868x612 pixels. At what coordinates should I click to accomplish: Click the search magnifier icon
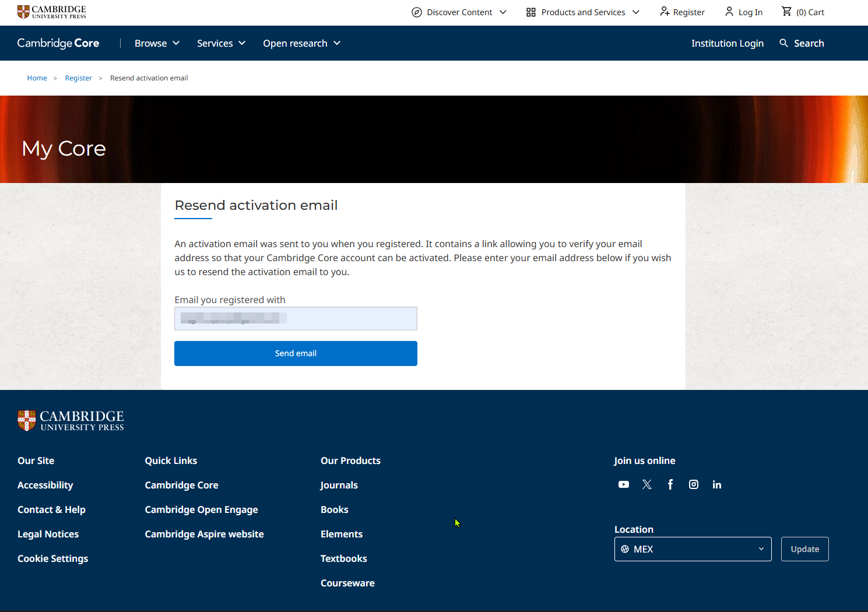pos(783,43)
